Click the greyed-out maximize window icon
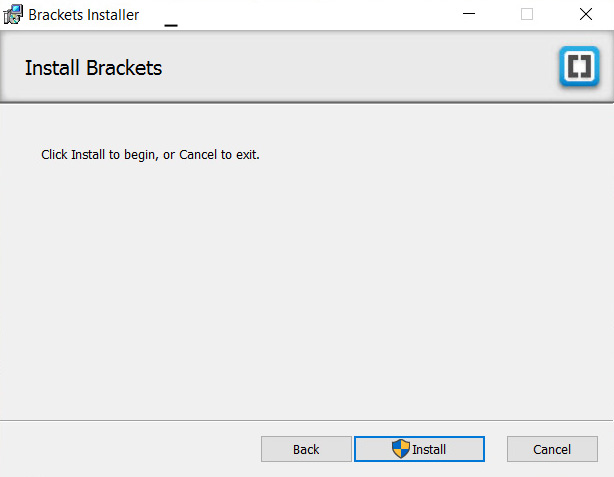This screenshot has height=477, width=614. point(527,14)
